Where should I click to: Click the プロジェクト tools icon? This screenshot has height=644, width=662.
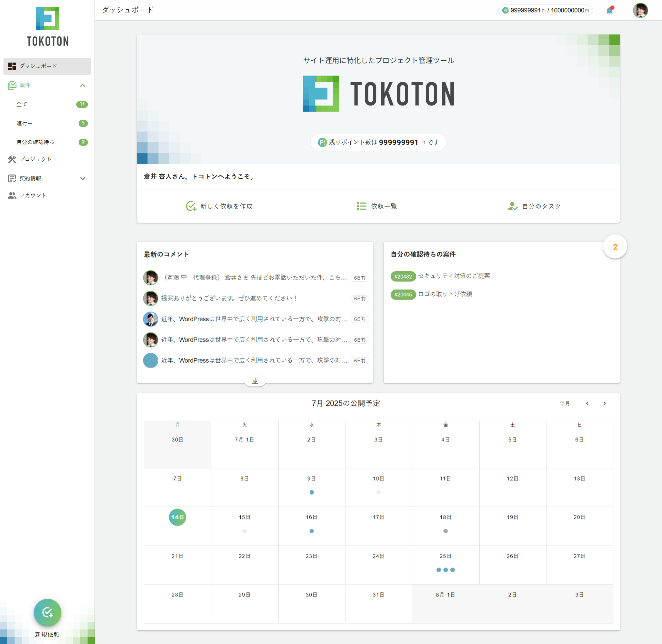coord(12,159)
